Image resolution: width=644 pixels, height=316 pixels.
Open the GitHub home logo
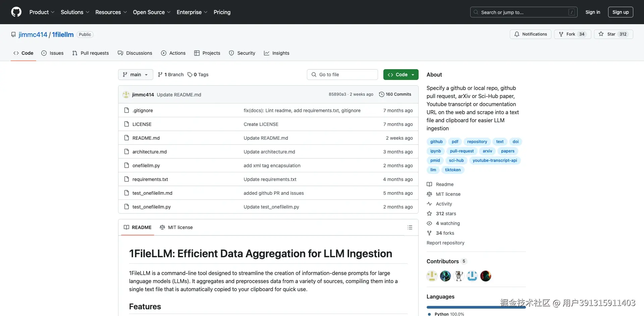click(16, 12)
